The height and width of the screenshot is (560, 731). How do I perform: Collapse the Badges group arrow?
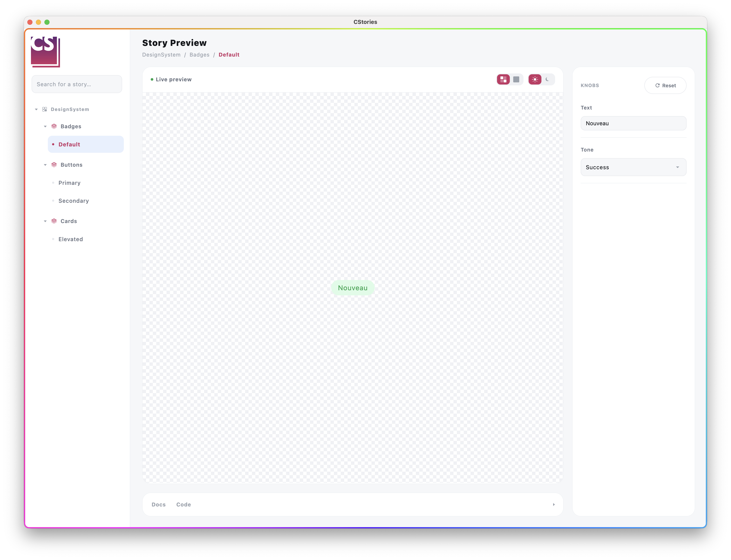45,126
